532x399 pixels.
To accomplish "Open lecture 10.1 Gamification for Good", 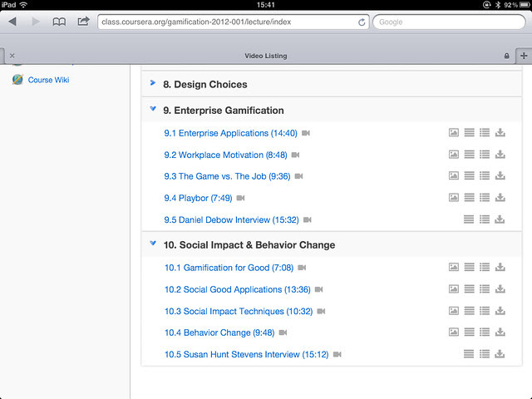I will pyautogui.click(x=229, y=268).
